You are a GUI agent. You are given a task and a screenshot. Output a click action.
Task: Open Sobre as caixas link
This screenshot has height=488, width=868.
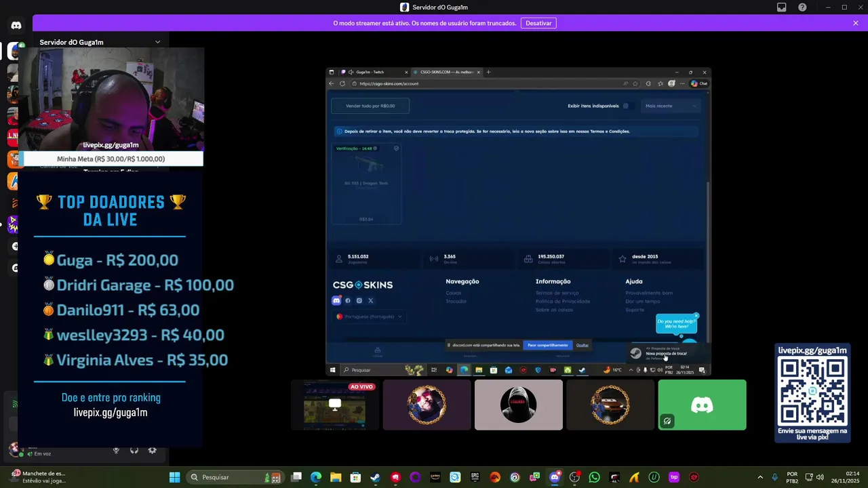[554, 310]
